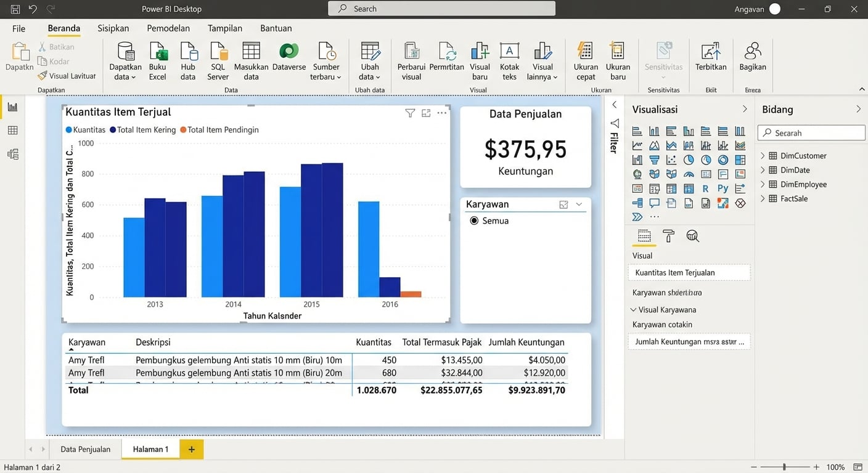The height and width of the screenshot is (473, 868).
Task: Click the zoom slider in status bar
Action: [x=784, y=467]
